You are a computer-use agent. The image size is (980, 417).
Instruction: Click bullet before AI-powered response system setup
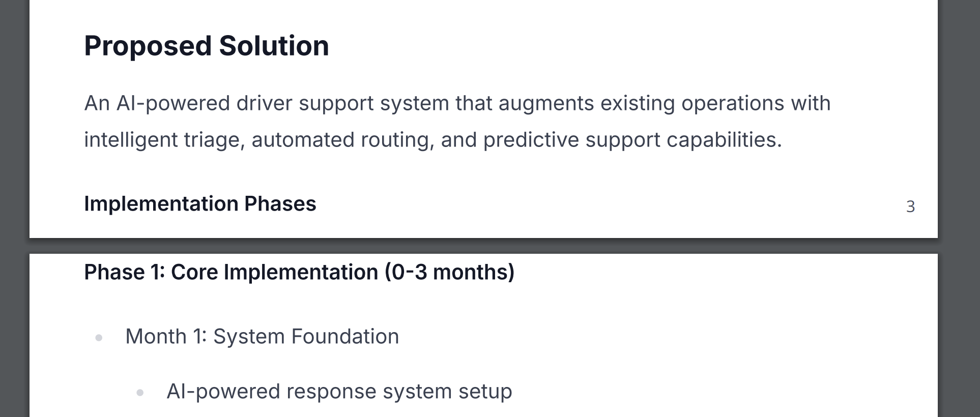pos(140,392)
